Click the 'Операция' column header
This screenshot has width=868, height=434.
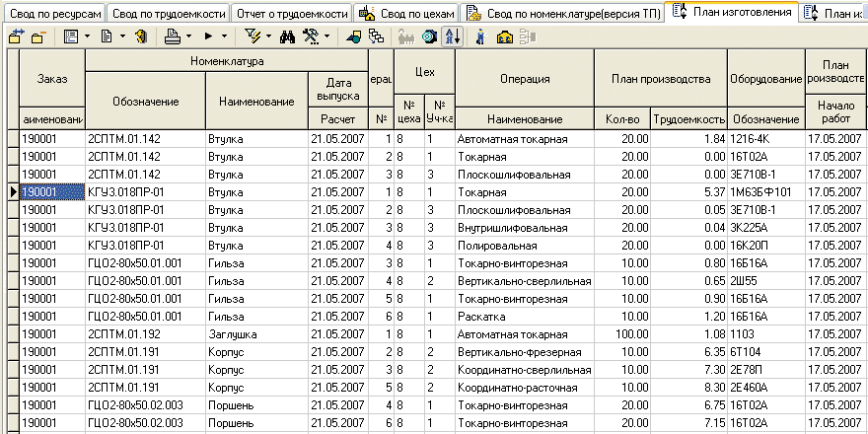(525, 78)
